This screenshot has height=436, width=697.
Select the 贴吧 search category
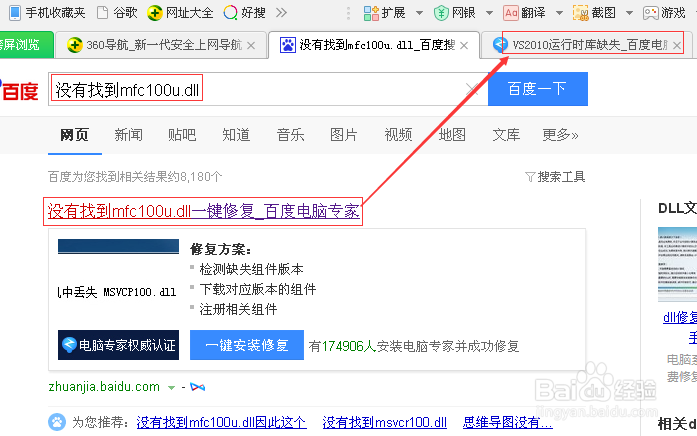click(x=182, y=135)
